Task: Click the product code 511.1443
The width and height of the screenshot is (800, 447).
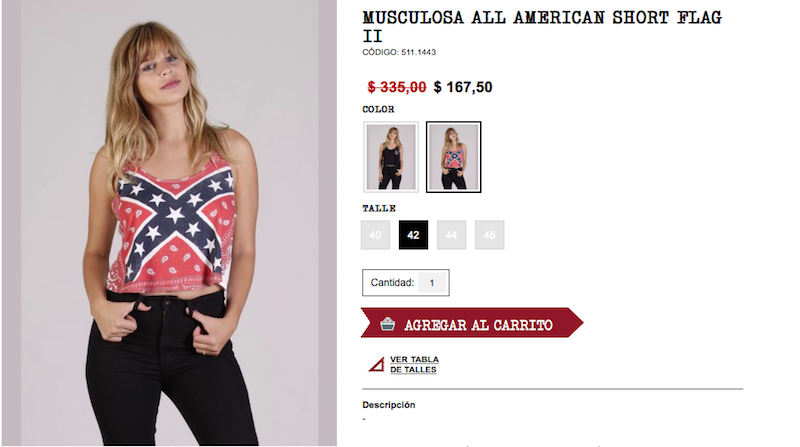Action: point(418,52)
